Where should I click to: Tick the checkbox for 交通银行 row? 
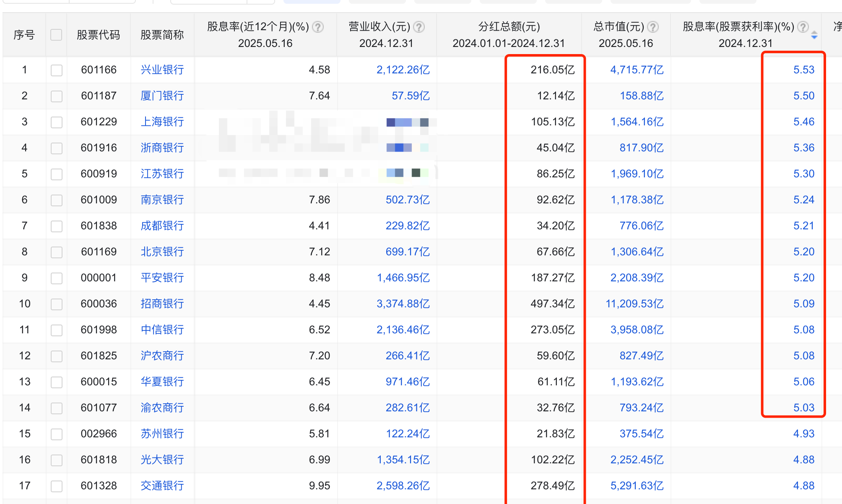pos(56,486)
